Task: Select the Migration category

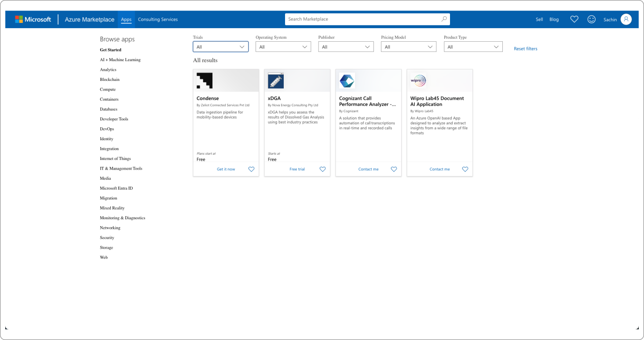Action: click(x=109, y=198)
